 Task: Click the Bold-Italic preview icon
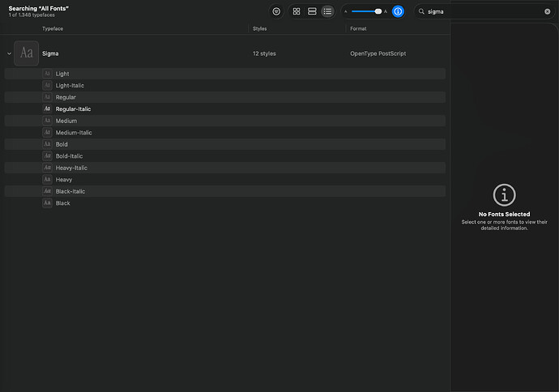[47, 156]
